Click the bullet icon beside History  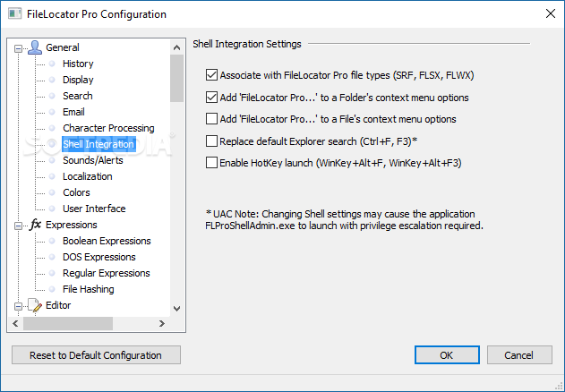(52, 64)
